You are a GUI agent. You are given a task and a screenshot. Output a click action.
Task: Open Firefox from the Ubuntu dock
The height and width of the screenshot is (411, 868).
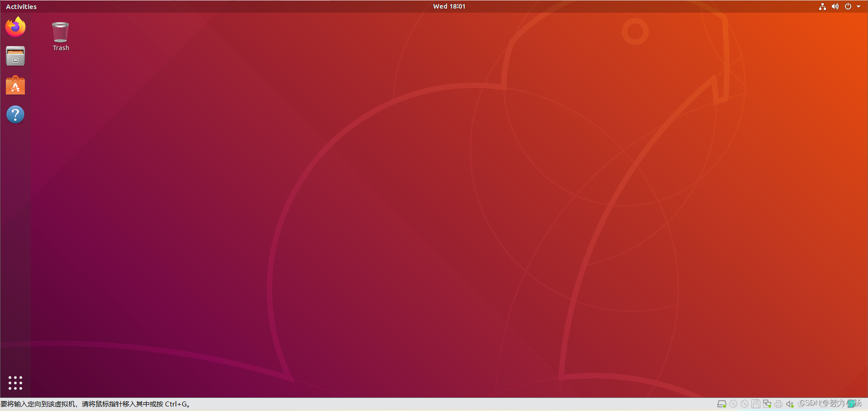click(x=15, y=27)
